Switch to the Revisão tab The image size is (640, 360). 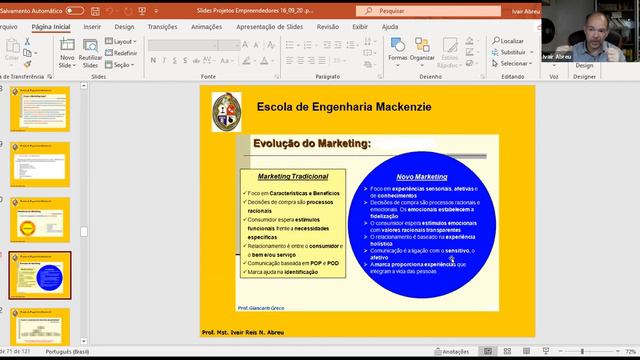click(328, 27)
